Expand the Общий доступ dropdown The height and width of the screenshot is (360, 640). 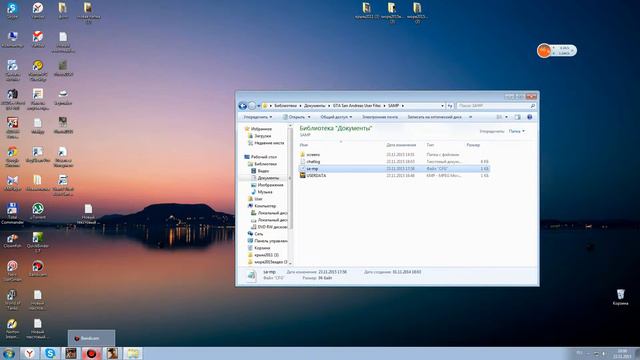click(x=336, y=117)
